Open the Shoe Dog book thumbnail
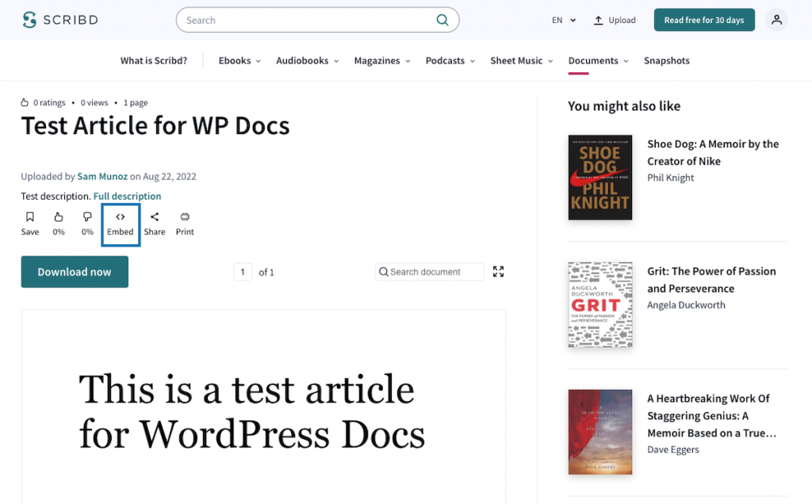812x504 pixels. (599, 178)
